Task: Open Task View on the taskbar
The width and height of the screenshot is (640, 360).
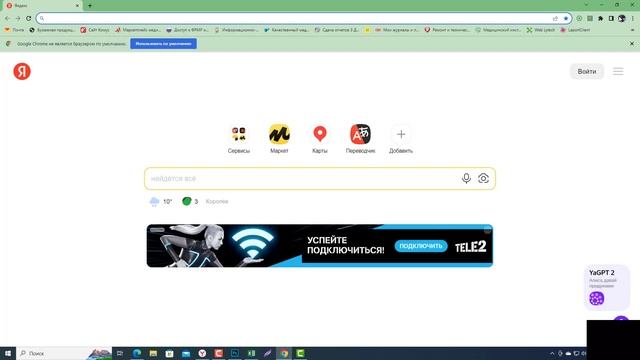Action: pyautogui.click(x=120, y=353)
